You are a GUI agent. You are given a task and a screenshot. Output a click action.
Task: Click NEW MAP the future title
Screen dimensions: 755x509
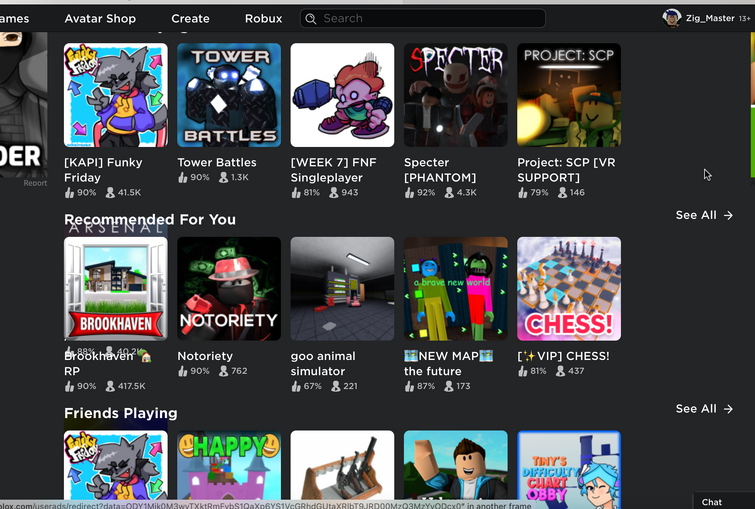point(448,364)
